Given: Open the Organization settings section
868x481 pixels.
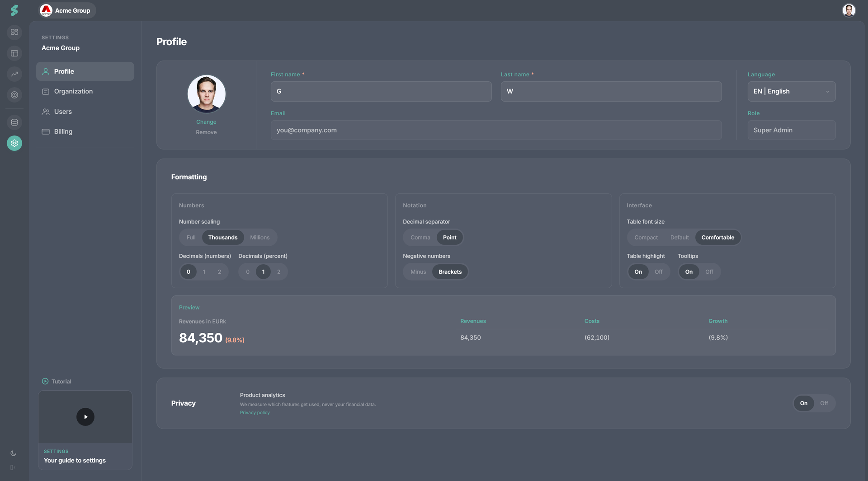Looking at the screenshot, I should pyautogui.click(x=85, y=91).
